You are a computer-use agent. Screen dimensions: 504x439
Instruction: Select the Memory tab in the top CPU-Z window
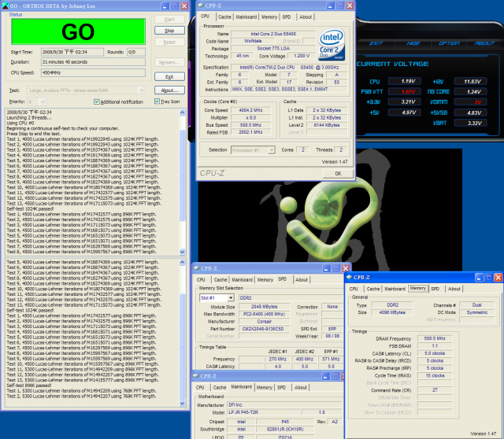point(269,17)
